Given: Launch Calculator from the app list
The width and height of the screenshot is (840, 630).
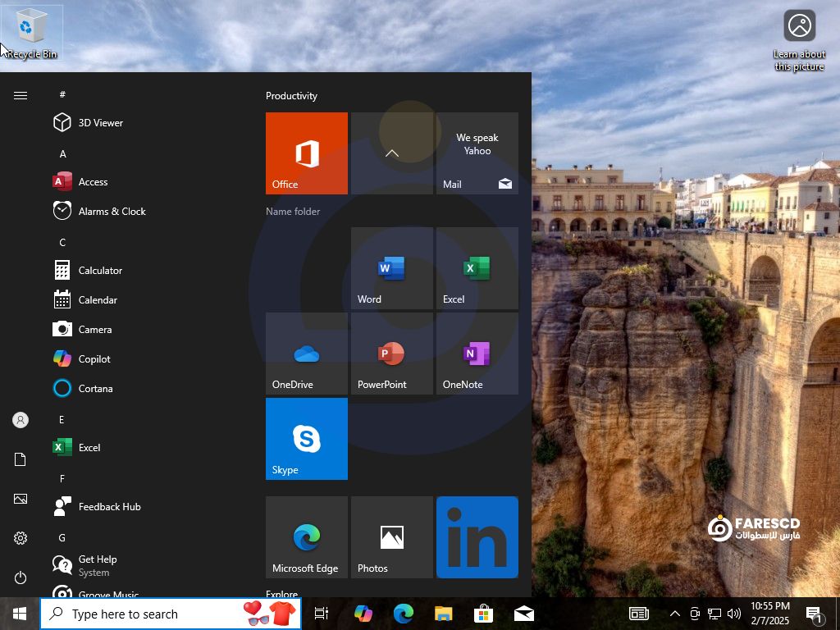Looking at the screenshot, I should tap(144, 270).
